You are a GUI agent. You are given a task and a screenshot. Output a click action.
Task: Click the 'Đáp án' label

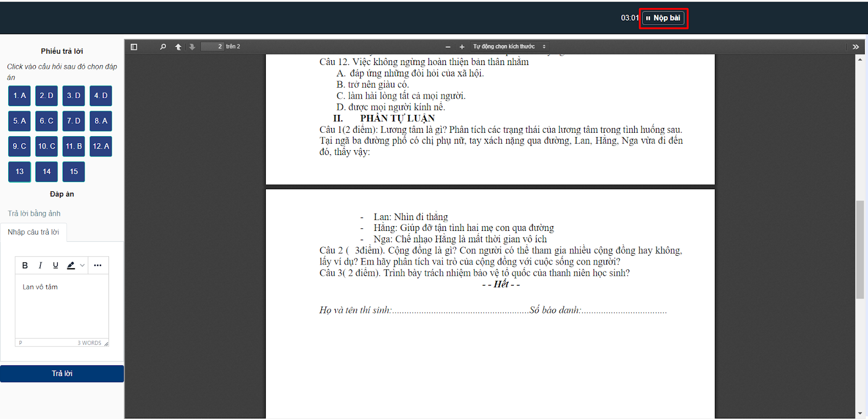pyautogui.click(x=62, y=194)
